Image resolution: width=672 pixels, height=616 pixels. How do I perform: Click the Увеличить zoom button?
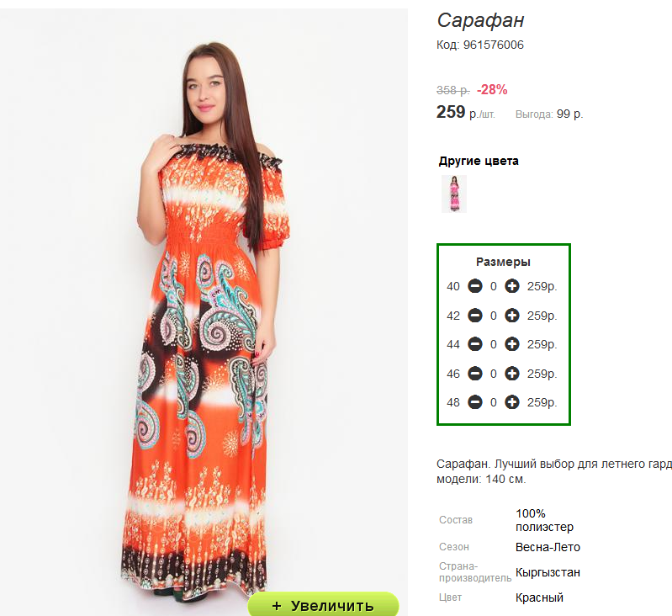[x=323, y=604]
